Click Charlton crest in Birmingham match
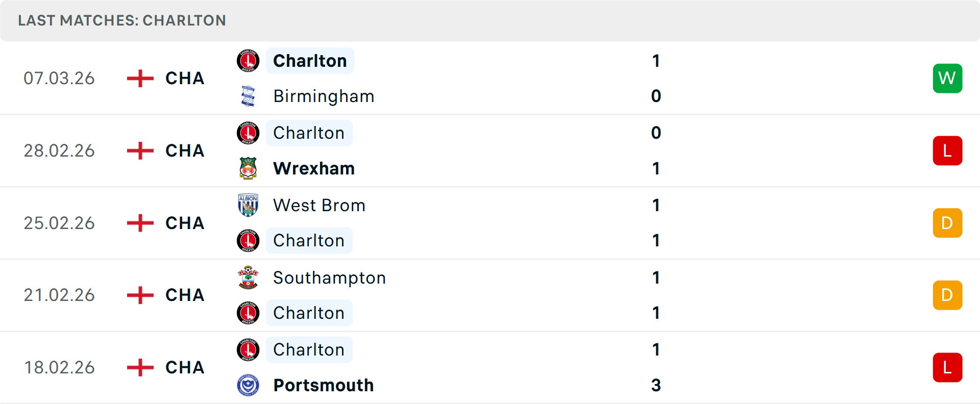This screenshot has height=404, width=980. pyautogui.click(x=248, y=61)
